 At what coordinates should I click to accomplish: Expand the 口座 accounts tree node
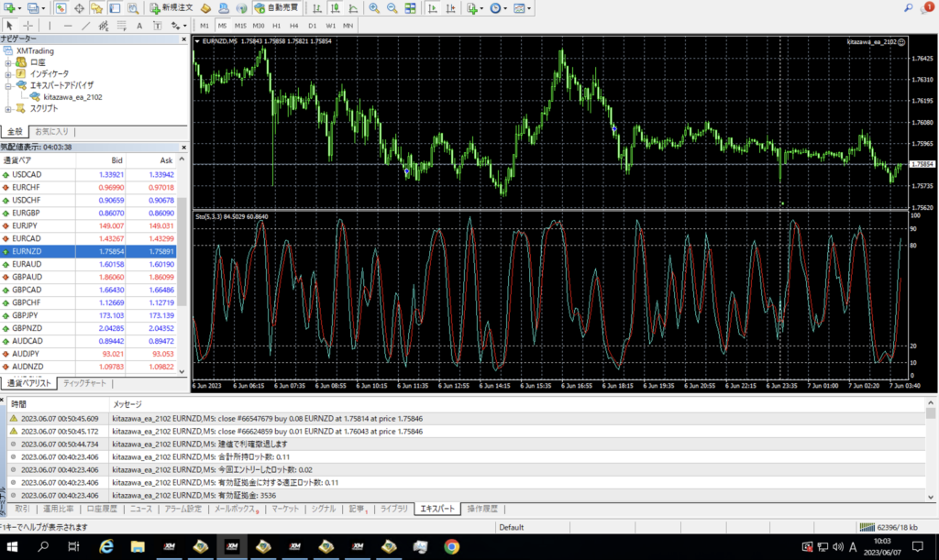pos(8,61)
